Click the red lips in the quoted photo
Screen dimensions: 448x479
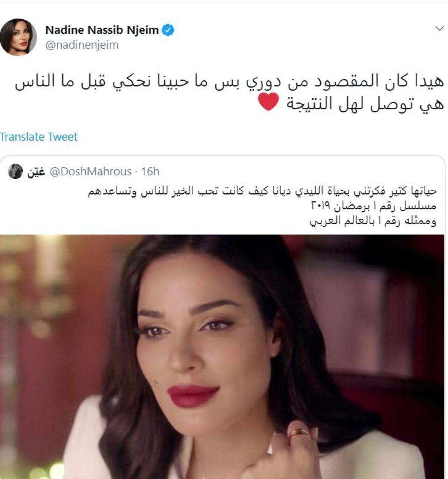click(x=193, y=396)
